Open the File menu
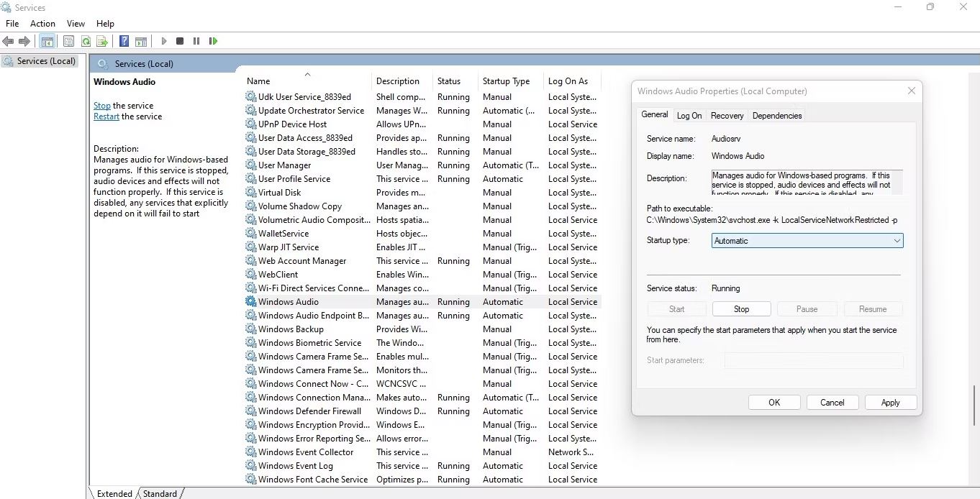Screen dimensions: 980x499 (12, 24)
